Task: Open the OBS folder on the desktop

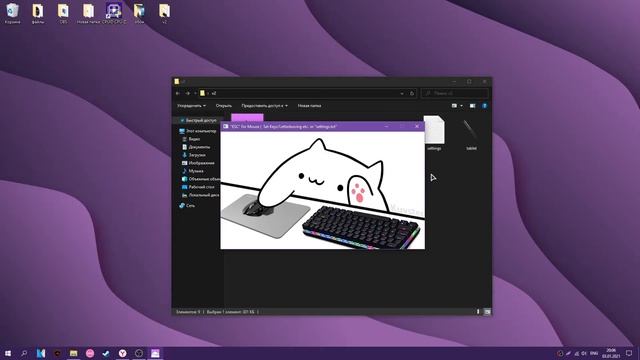Action: click(63, 13)
